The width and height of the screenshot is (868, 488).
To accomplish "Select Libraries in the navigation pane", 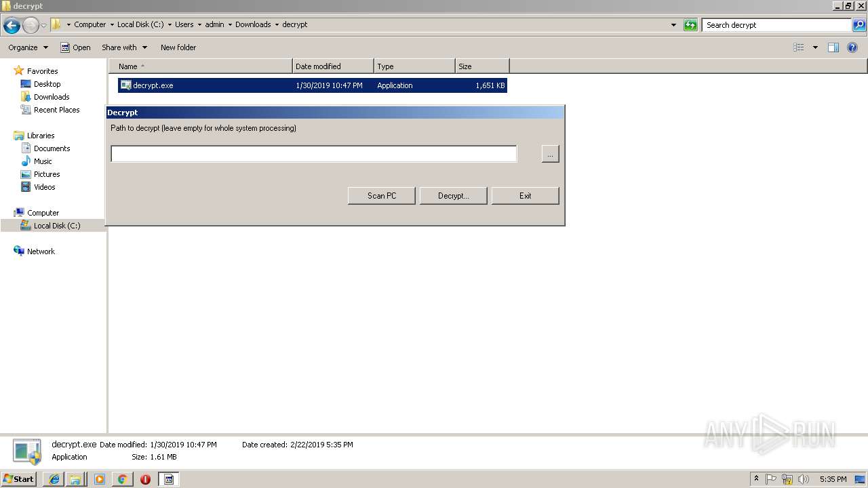I will tap(41, 136).
